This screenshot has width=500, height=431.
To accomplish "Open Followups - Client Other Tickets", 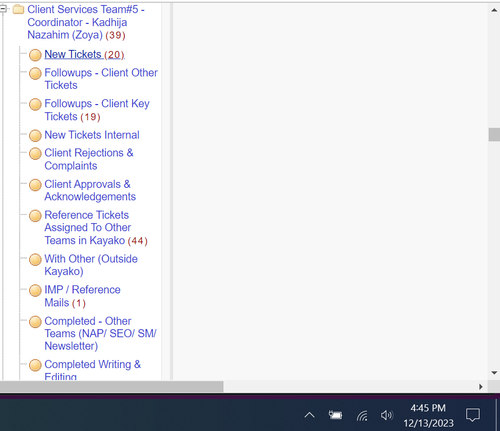I will (101, 79).
